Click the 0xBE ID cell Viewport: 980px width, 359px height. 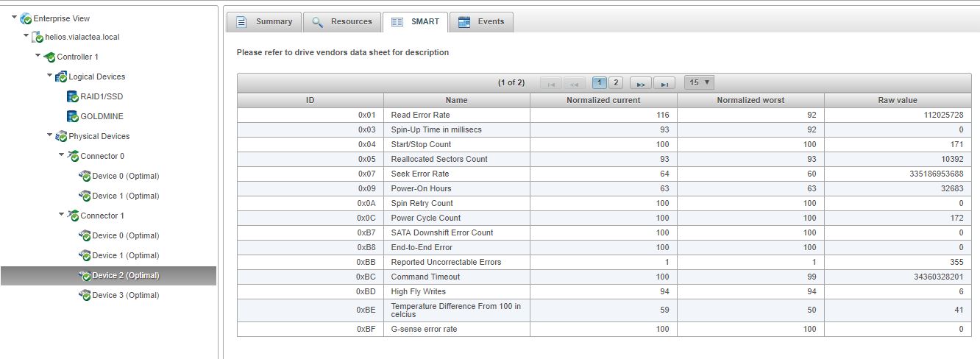click(310, 310)
